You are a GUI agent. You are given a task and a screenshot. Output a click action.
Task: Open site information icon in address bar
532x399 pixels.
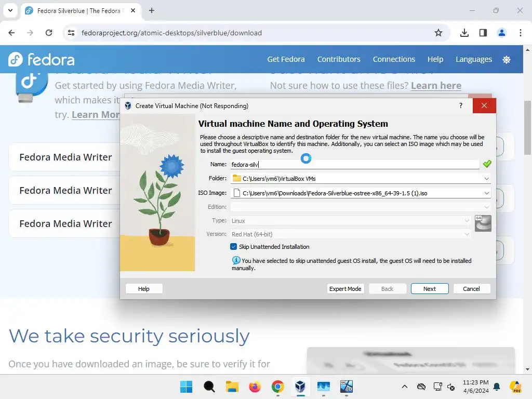pos(71,33)
